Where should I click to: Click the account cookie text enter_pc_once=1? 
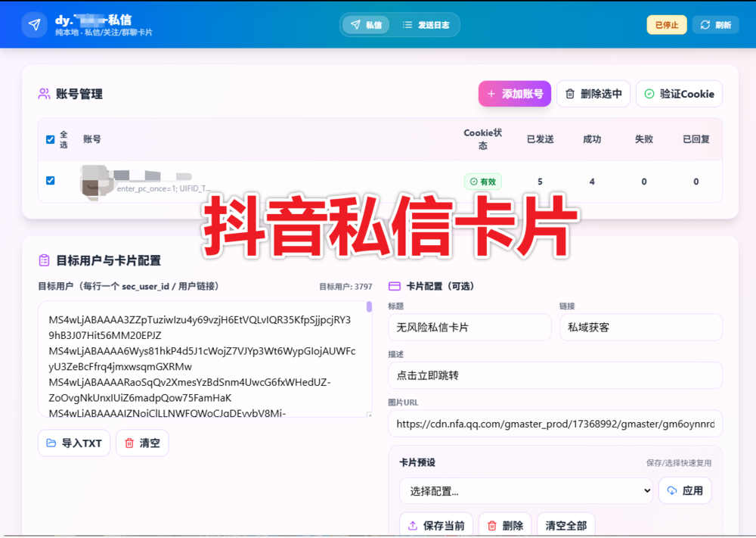click(164, 188)
